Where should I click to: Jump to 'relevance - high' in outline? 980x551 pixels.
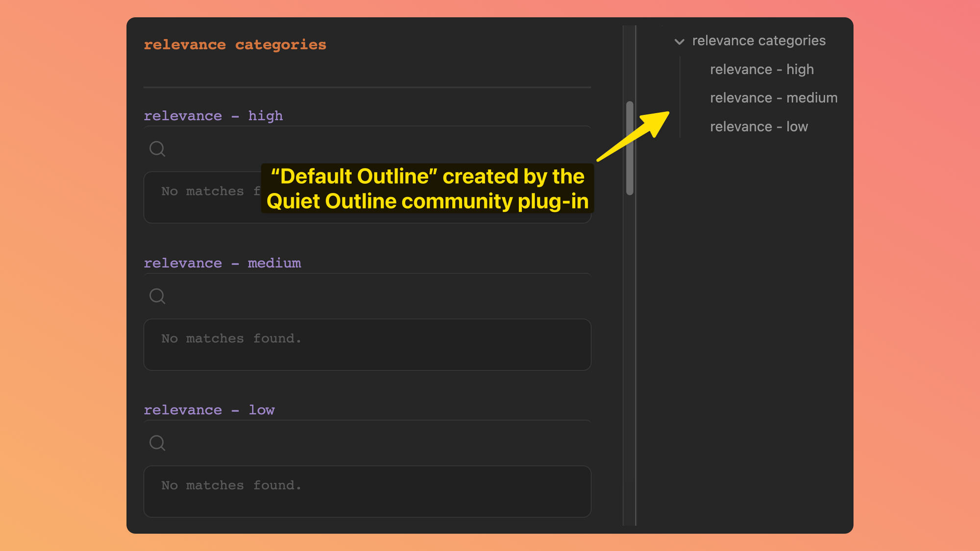pos(761,70)
